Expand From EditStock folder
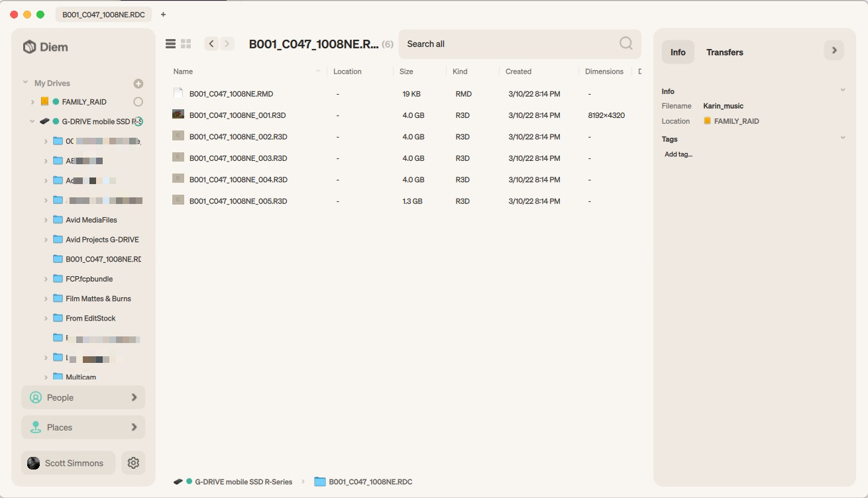Screen dimensions: 868x498 click(x=46, y=319)
